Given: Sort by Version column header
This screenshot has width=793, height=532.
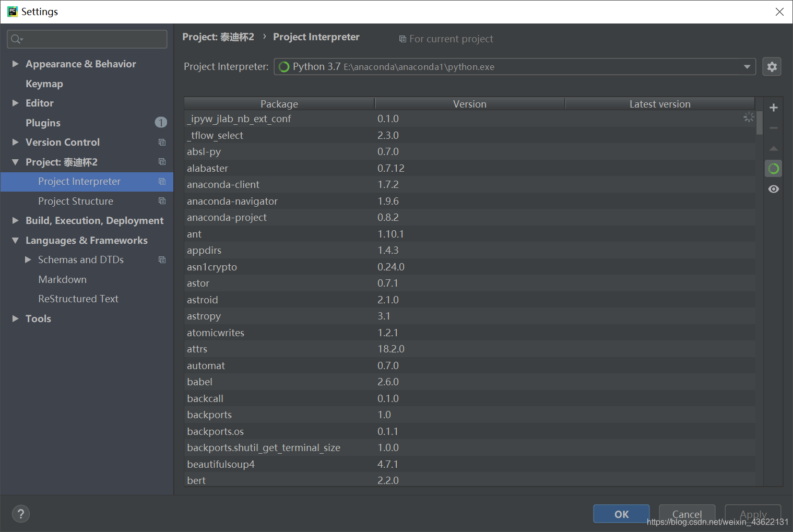Looking at the screenshot, I should 470,104.
